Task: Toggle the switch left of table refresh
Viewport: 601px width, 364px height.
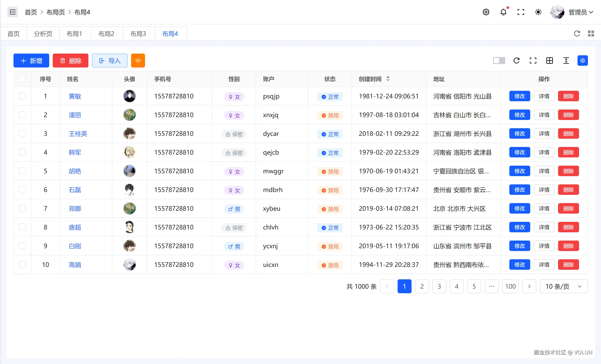Action: coord(499,61)
